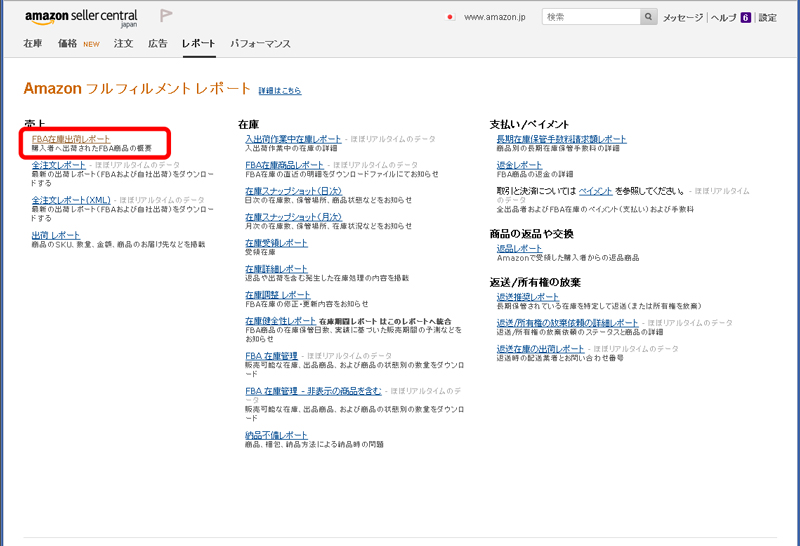Click the NEW badge next to 価格
Viewport: 800px width, 546px height.
coord(91,44)
